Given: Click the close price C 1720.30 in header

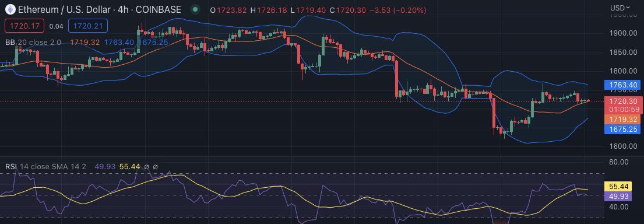Looking at the screenshot, I should pos(348,10).
